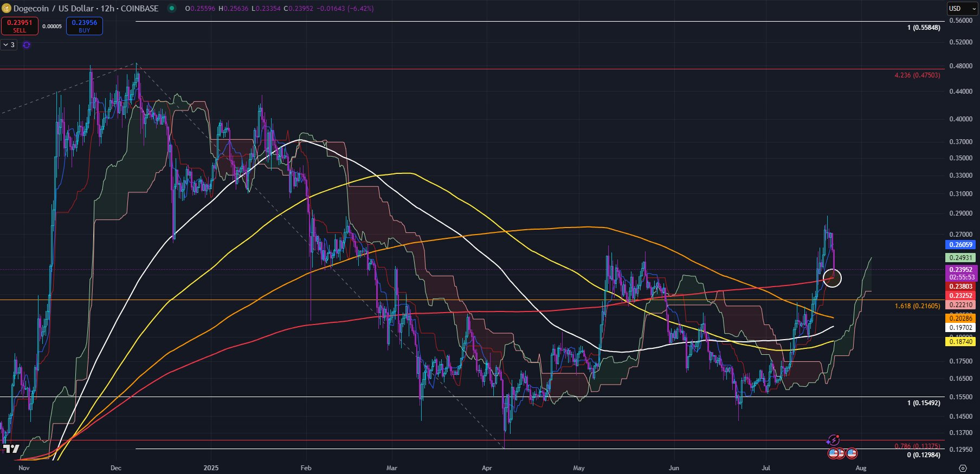Open the standalone US flag economic event marker
This screenshot has height=474, width=980.
click(x=852, y=453)
